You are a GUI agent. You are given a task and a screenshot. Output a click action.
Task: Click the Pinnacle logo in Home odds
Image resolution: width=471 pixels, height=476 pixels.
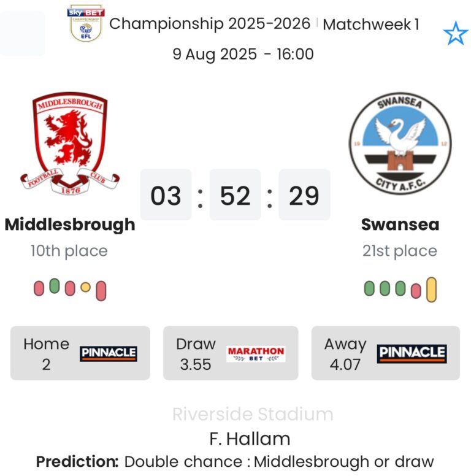tap(108, 353)
